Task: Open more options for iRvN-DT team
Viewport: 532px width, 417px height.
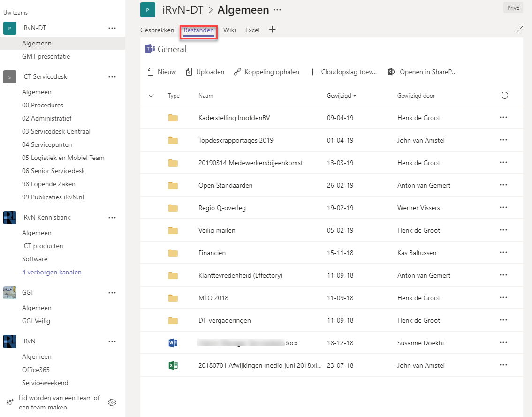Action: (112, 28)
